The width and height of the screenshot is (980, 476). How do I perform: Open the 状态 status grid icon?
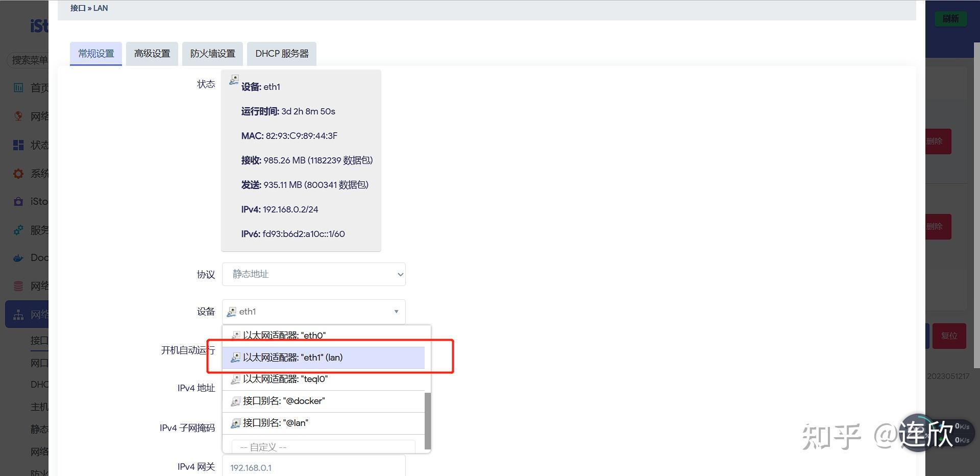tap(18, 145)
